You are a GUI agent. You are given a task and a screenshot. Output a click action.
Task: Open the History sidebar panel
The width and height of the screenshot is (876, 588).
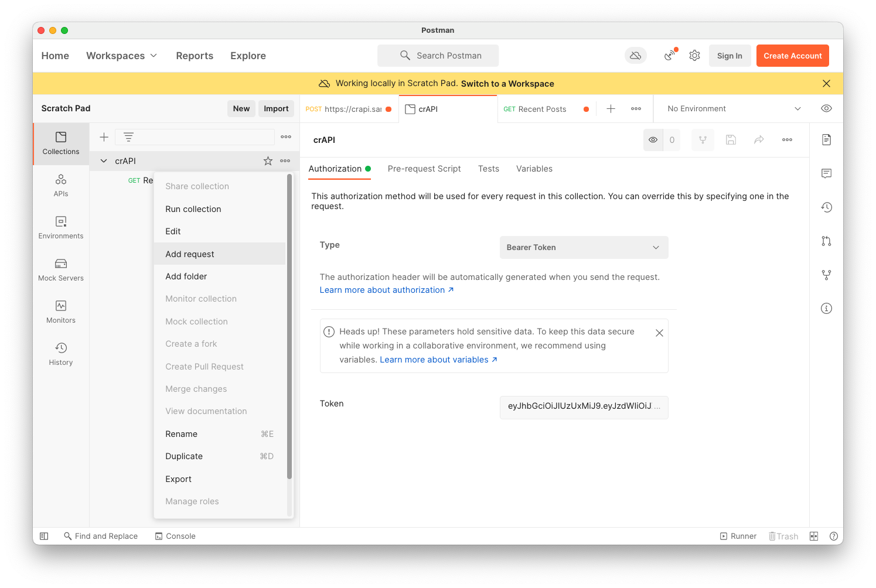click(x=61, y=354)
